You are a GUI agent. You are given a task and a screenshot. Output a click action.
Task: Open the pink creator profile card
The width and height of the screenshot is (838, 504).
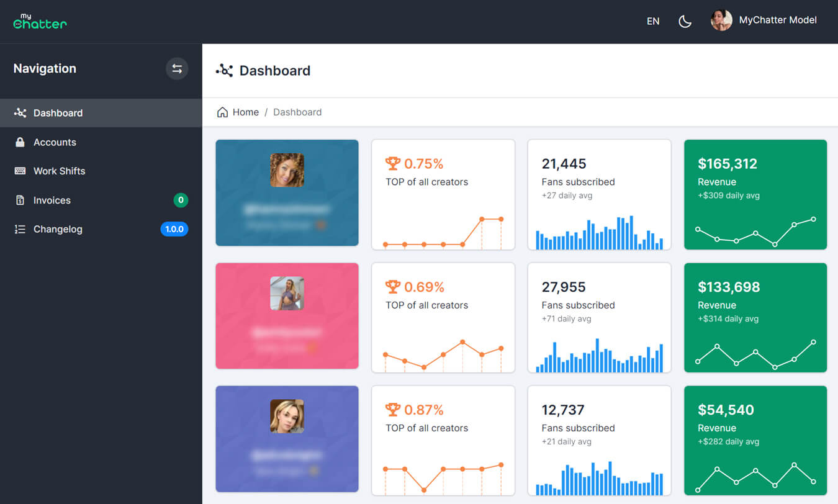287,316
